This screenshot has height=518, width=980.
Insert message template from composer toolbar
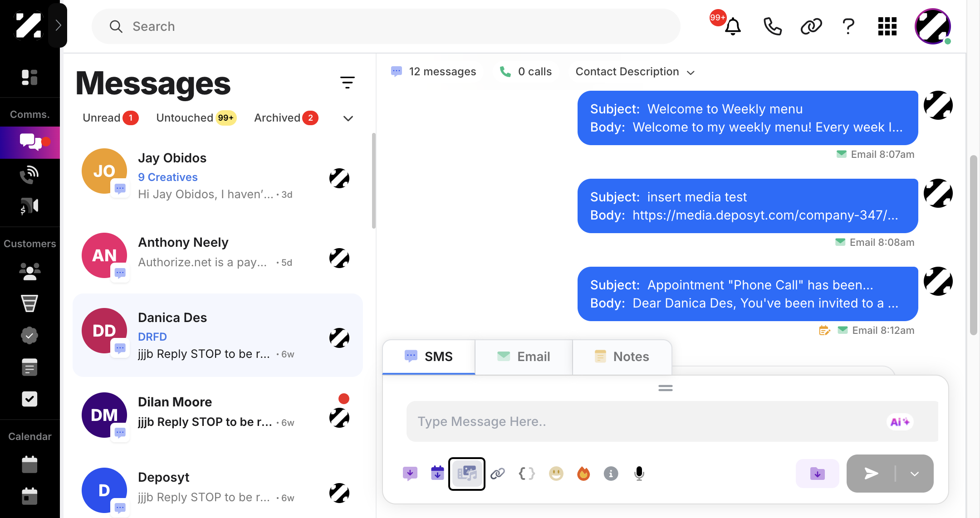click(410, 474)
